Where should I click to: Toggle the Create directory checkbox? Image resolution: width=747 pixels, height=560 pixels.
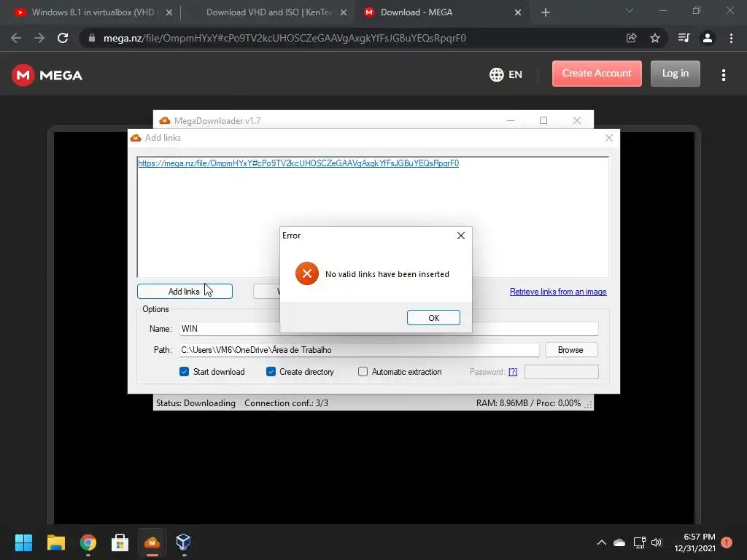coord(271,371)
